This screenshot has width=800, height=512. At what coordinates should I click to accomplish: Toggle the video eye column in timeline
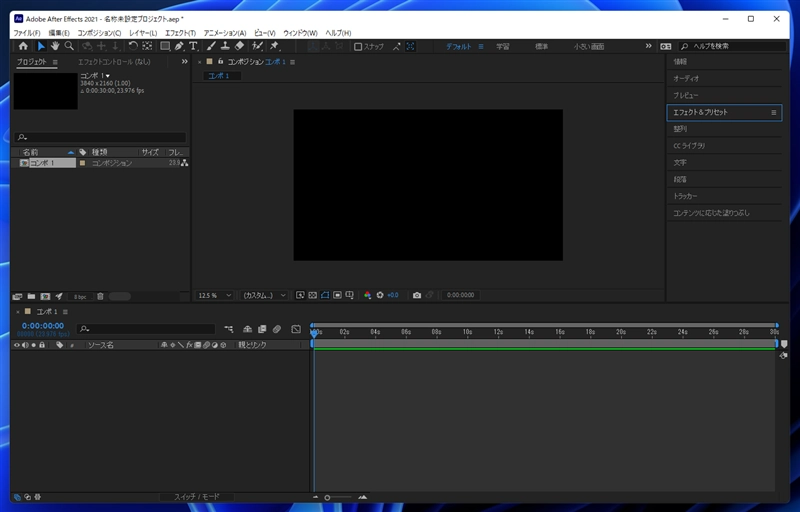point(16,345)
